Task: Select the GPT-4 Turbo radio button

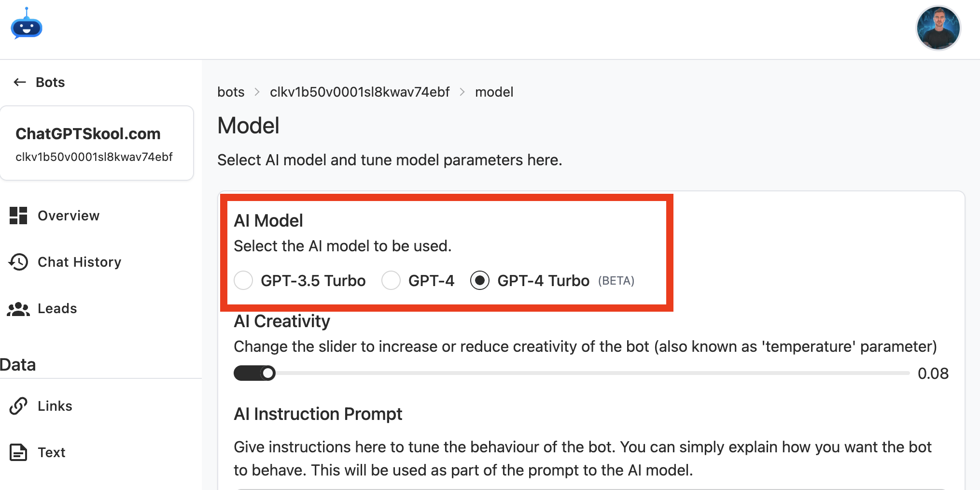Action: [480, 280]
